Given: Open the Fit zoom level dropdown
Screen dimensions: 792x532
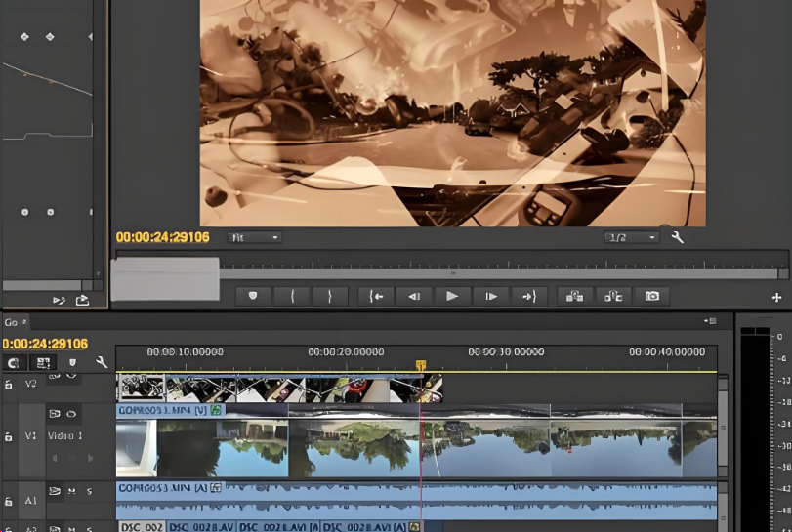Looking at the screenshot, I should [255, 237].
